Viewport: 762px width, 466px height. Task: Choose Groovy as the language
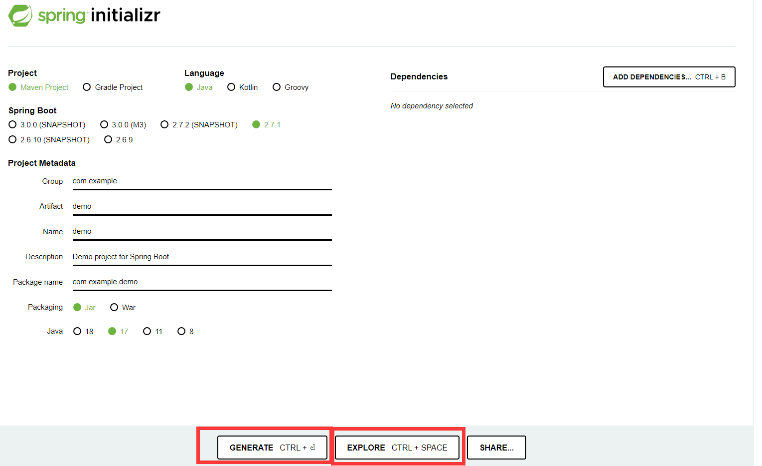click(x=291, y=87)
